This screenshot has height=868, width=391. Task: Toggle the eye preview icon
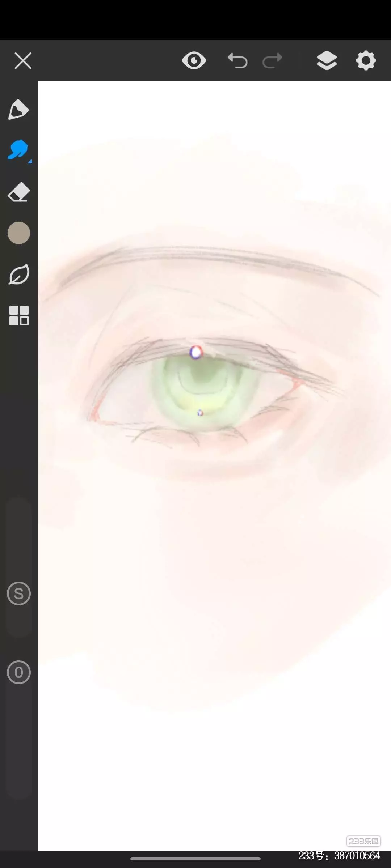[194, 60]
